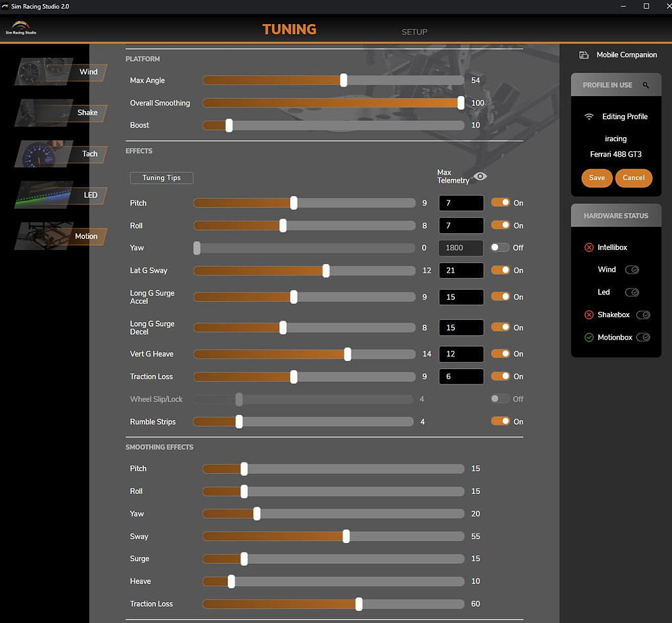Screen dimensions: 672x623
Task: Click the Mobile Companion icon
Action: pos(584,55)
